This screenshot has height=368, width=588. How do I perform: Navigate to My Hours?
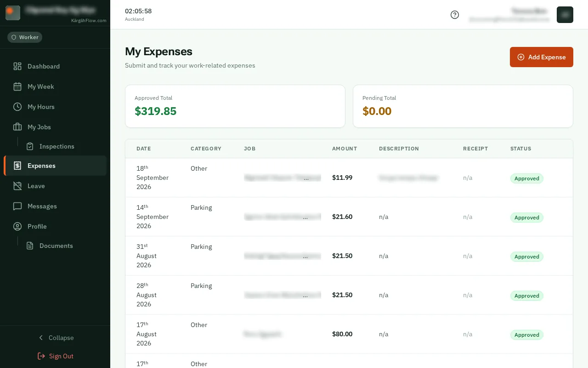tap(55, 107)
